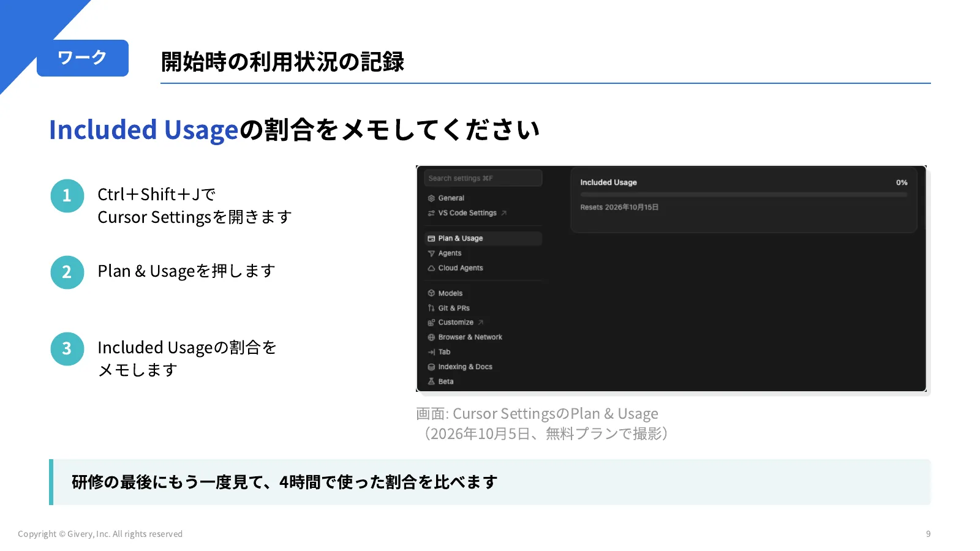Click the General gear icon in settings sidebar
This screenshot has width=980, height=551.
[x=431, y=198]
